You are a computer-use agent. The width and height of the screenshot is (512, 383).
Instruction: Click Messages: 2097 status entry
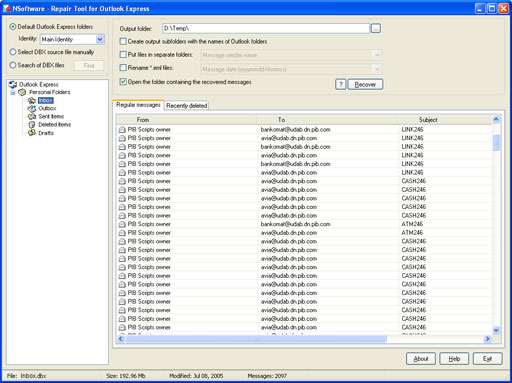pos(267,376)
